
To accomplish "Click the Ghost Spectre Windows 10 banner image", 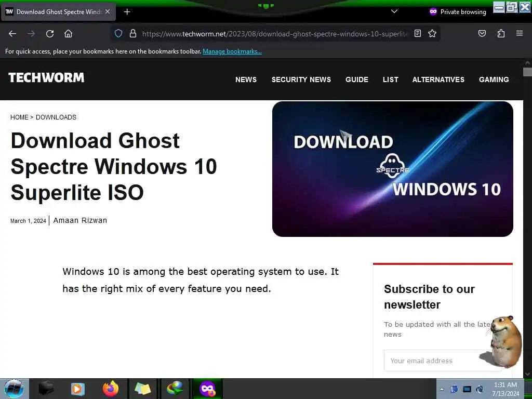I will point(393,169).
